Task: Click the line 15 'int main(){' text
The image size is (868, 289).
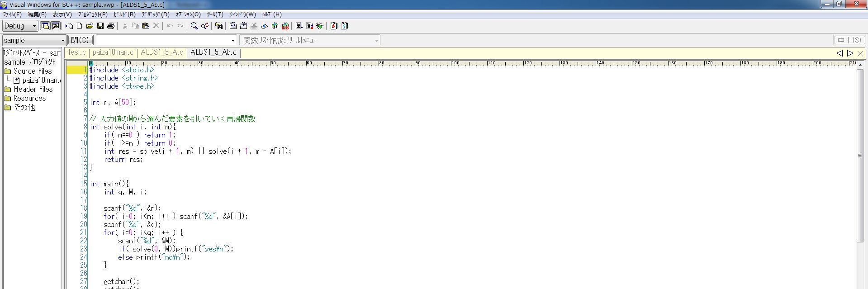Action: (x=109, y=184)
